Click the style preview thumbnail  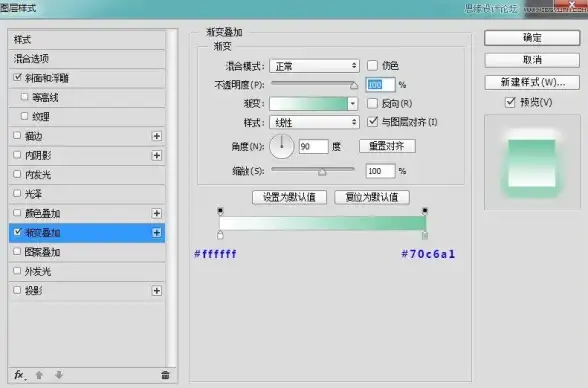pyautogui.click(x=532, y=162)
